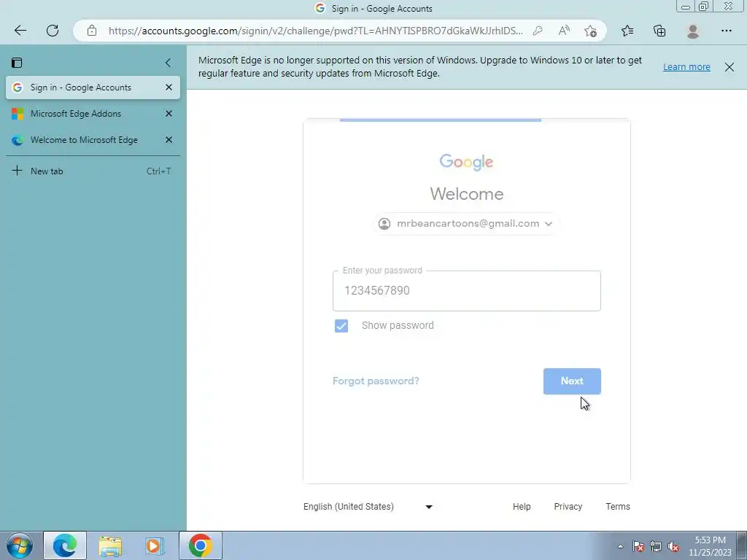This screenshot has height=560, width=747.
Task: Open the English (United States) language dropdown
Action: coord(368,507)
